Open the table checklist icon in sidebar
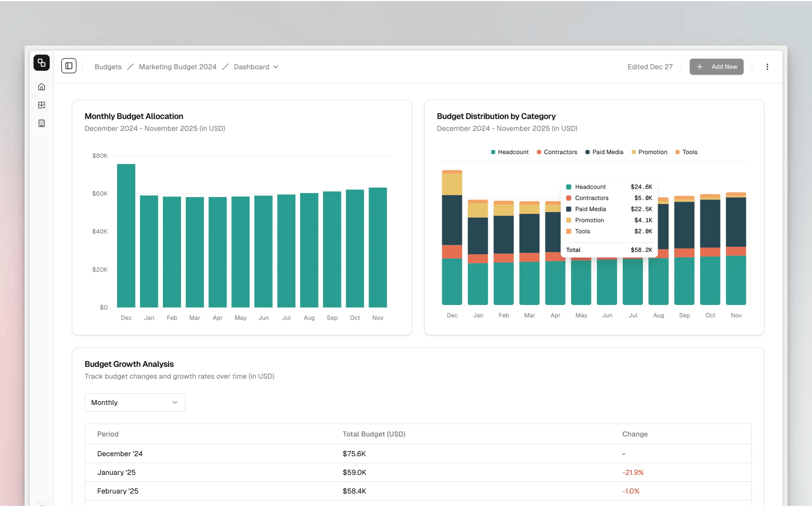 tap(42, 105)
